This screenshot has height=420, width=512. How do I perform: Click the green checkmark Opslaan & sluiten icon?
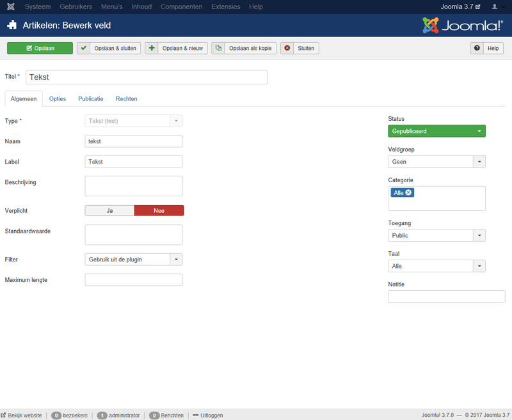(x=84, y=48)
